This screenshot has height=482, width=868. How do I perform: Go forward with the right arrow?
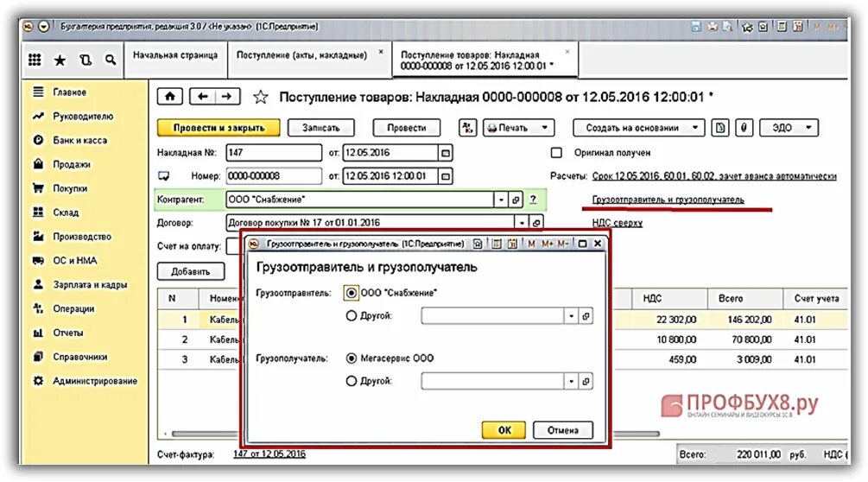click(227, 96)
